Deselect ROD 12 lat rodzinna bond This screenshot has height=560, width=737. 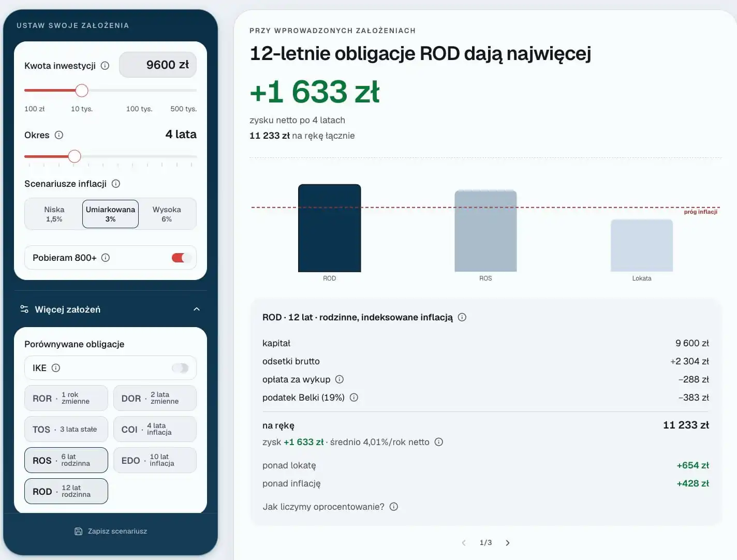[x=66, y=491]
